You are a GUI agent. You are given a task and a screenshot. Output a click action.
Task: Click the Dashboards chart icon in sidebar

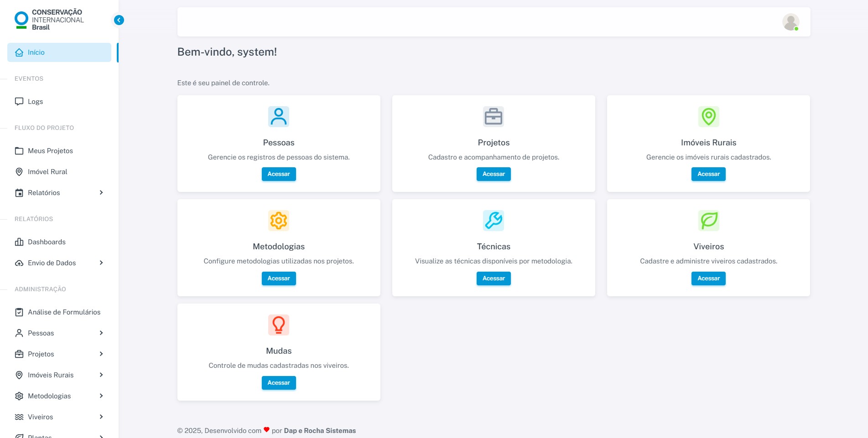[x=19, y=242]
